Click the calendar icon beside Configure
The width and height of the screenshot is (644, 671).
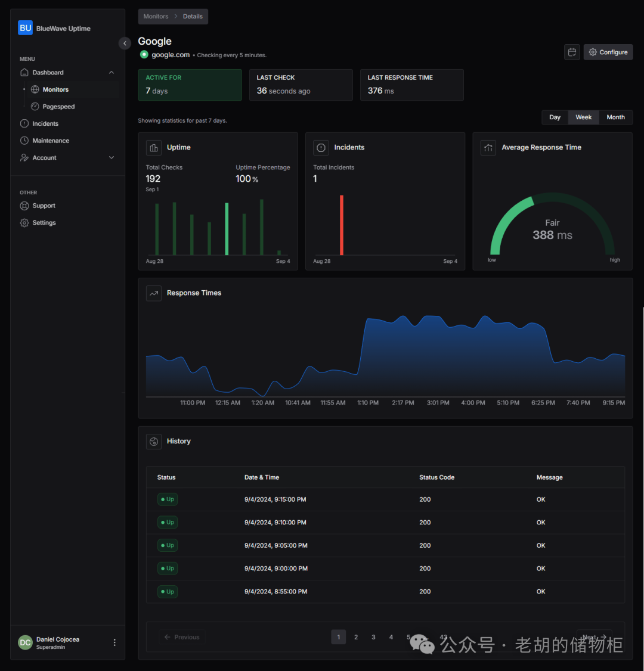point(572,52)
